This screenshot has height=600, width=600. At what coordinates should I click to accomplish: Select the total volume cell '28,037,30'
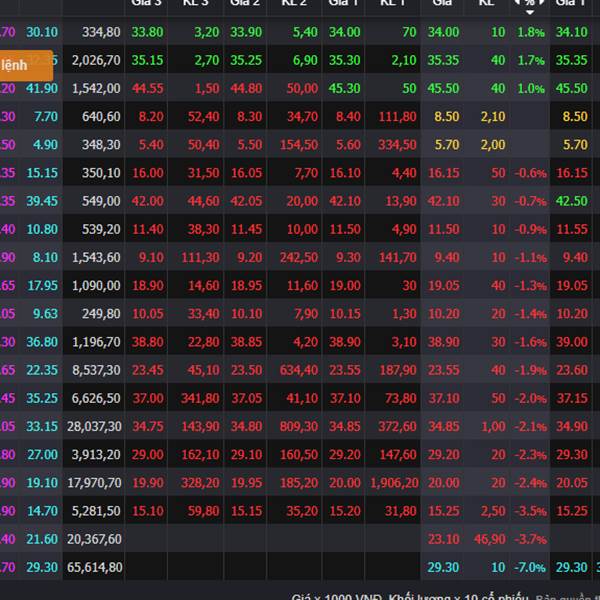[94, 426]
